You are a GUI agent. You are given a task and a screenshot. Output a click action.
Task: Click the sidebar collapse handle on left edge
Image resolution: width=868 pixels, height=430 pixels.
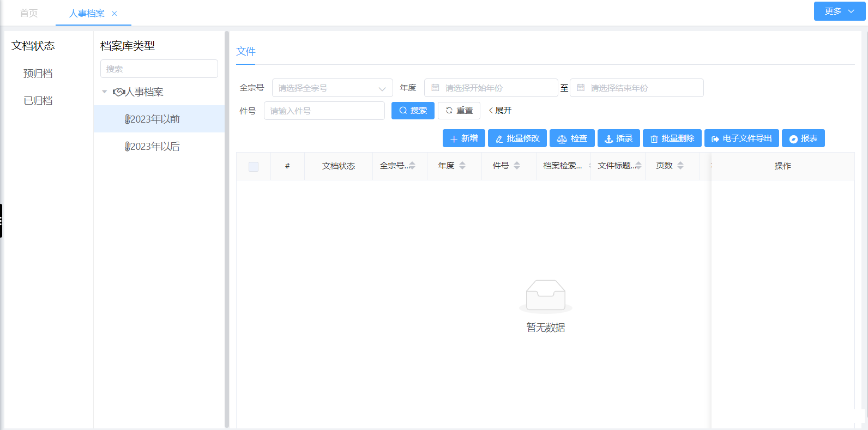pos(1,221)
